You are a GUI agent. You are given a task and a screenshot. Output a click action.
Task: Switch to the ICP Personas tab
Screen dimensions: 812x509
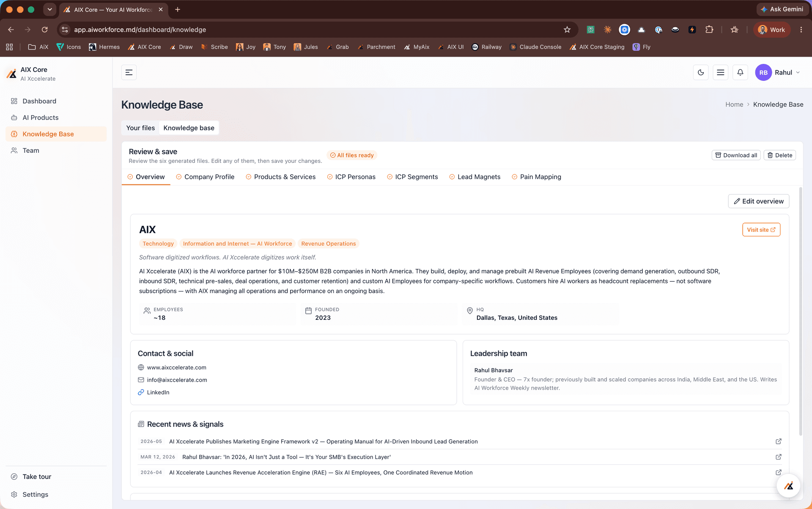[x=351, y=177]
